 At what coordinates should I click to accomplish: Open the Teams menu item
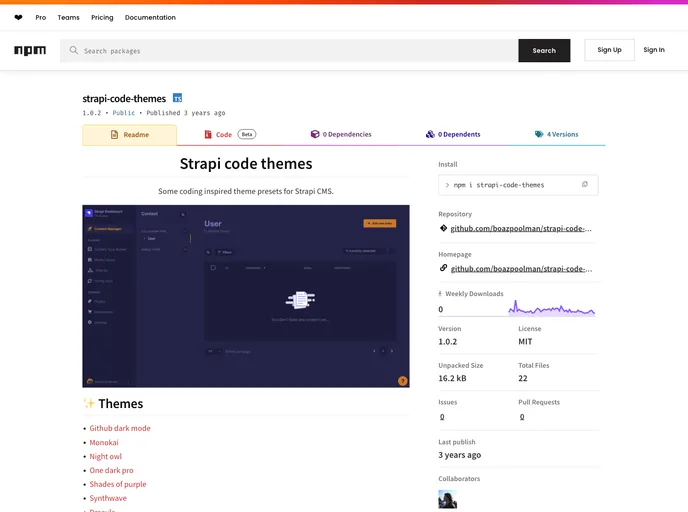pos(68,18)
